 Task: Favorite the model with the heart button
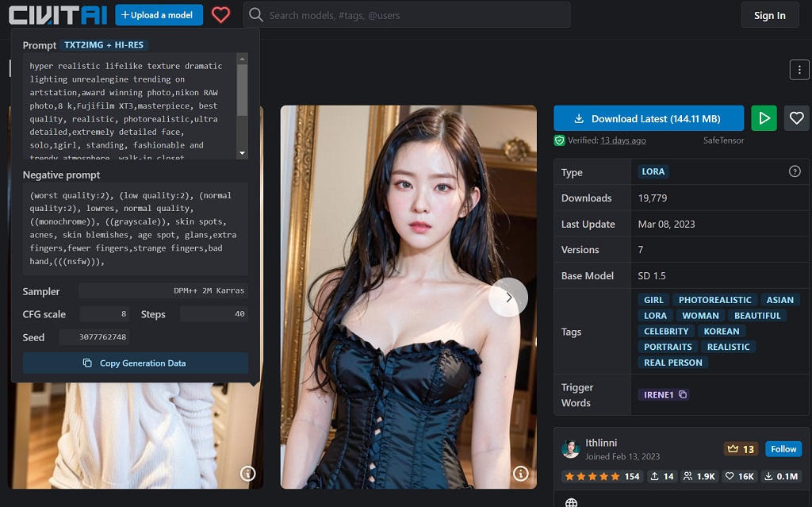796,118
